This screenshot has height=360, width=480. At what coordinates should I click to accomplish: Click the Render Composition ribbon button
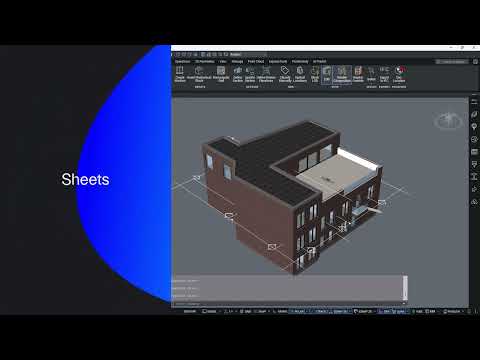tap(342, 75)
